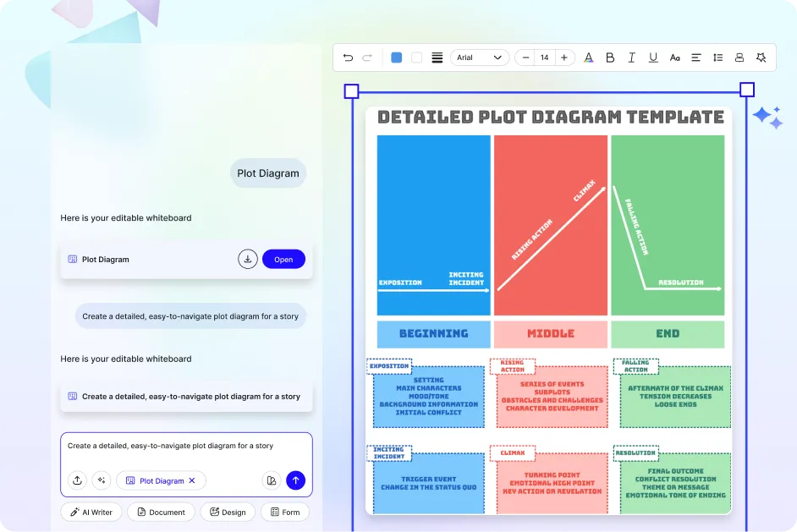Screen dimensions: 797x532
Task: Remove the Plot Diagram attachment chip
Action: point(192,480)
